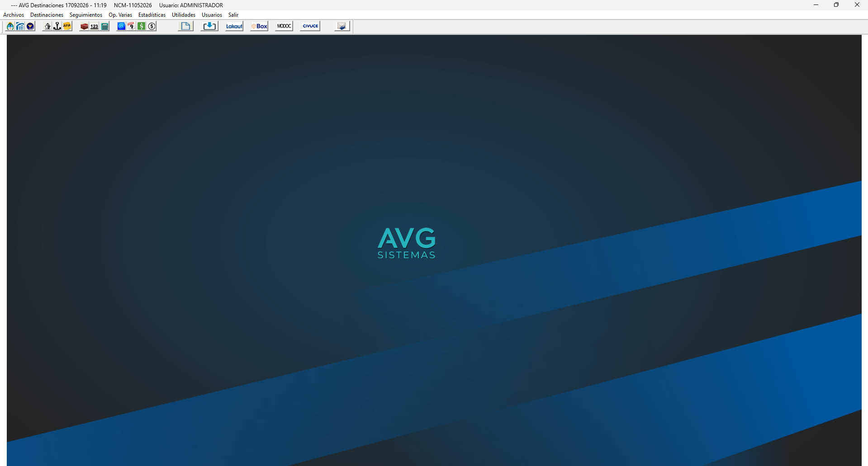The image size is (868, 466).
Task: Click the 123 numbering icon
Action: point(94,26)
